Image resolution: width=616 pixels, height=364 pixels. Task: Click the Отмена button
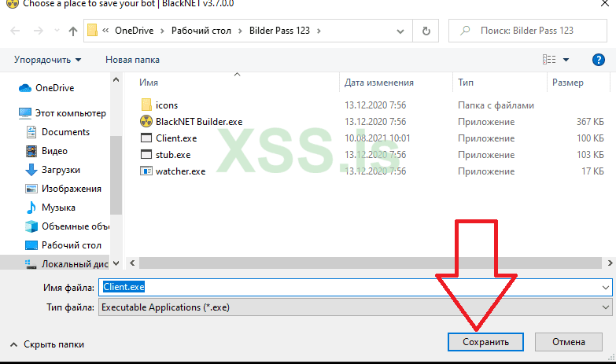point(569,342)
